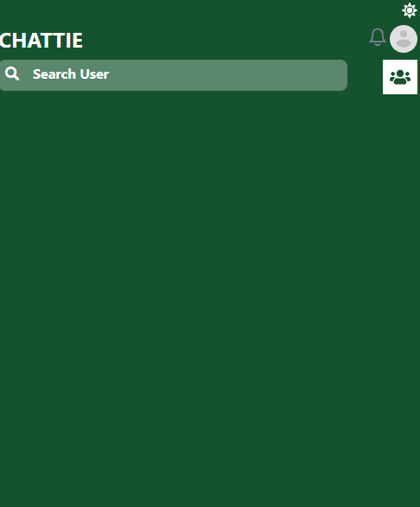Switch theme using the sun icon
Viewport: 420px width, 507px height.
tap(410, 10)
